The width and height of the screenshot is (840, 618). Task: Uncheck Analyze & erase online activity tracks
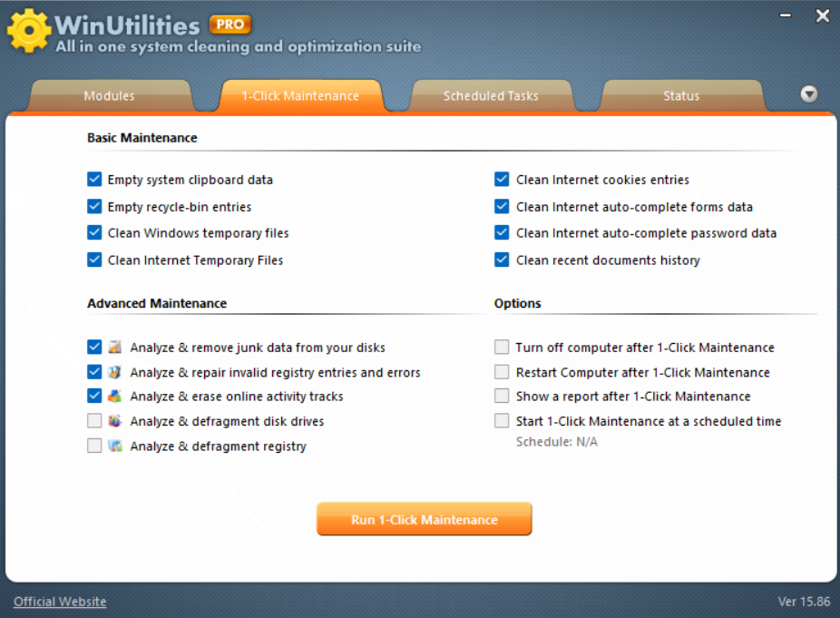click(x=94, y=396)
